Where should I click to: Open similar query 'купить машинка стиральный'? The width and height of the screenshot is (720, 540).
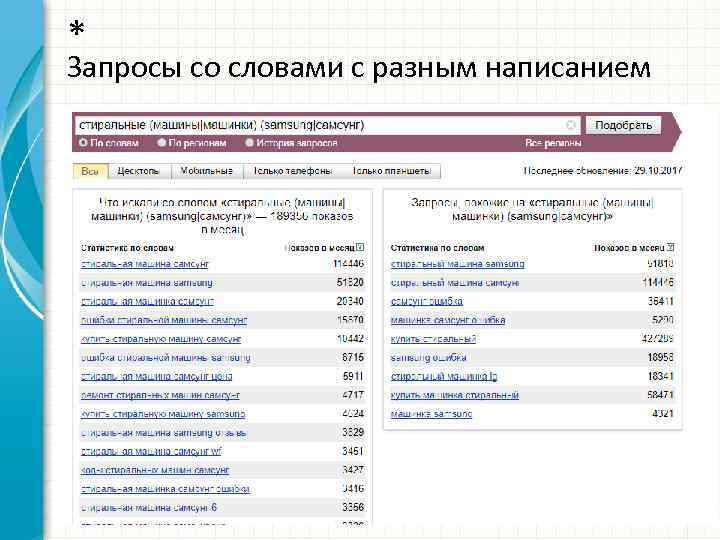[x=455, y=395]
